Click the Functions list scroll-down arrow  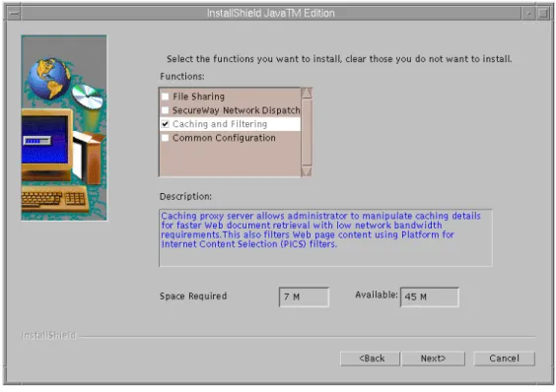tap(307, 171)
